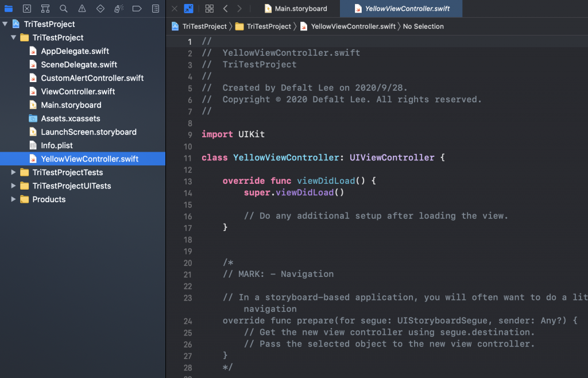Open the Issue navigator warning icon
The width and height of the screenshot is (588, 378).
(82, 8)
